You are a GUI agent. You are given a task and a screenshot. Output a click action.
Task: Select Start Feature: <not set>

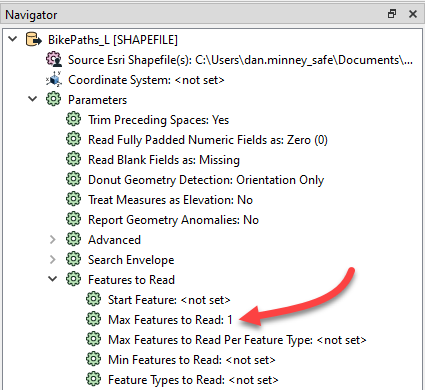click(169, 300)
